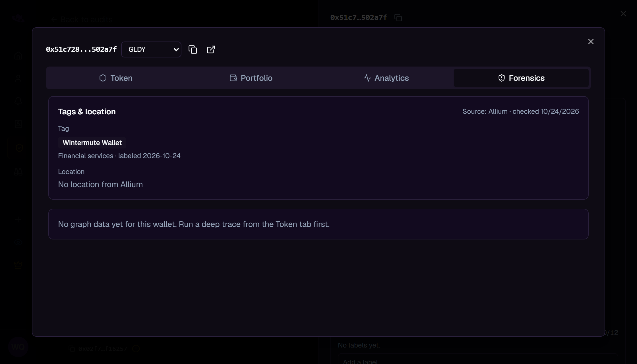Viewport: 637px width, 364px height.
Task: Close the wallet details dialog
Action: coord(591,42)
